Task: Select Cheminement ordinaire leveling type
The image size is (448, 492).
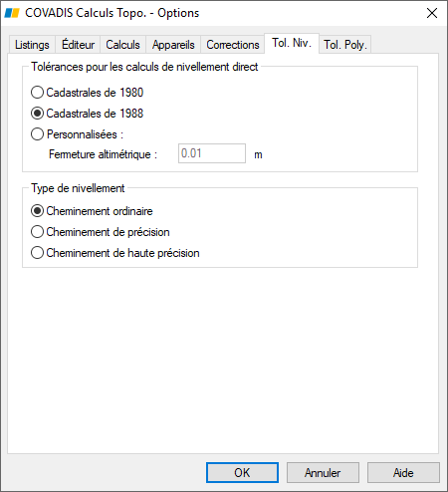Action: (37, 211)
